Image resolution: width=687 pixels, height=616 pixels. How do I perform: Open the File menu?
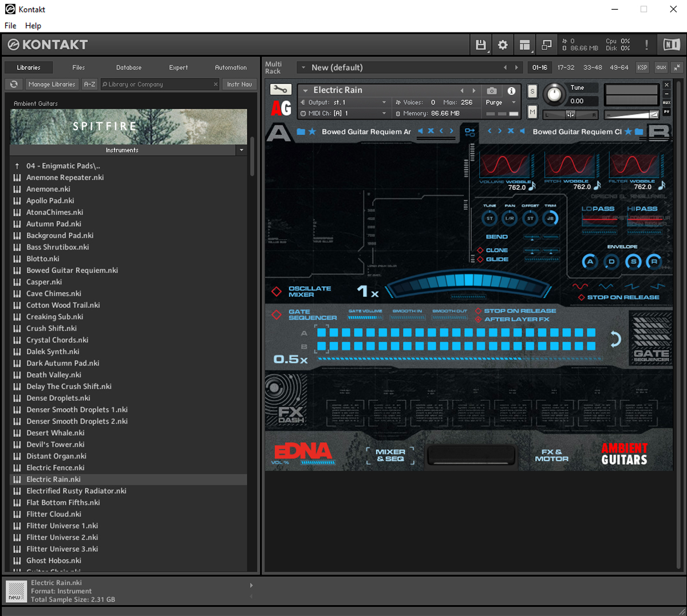tap(10, 26)
